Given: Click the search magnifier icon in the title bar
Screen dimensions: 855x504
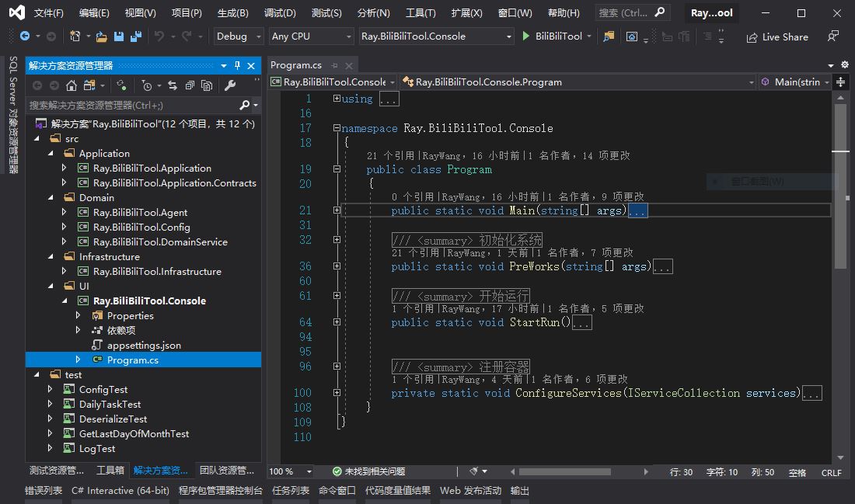Looking at the screenshot, I should (660, 12).
